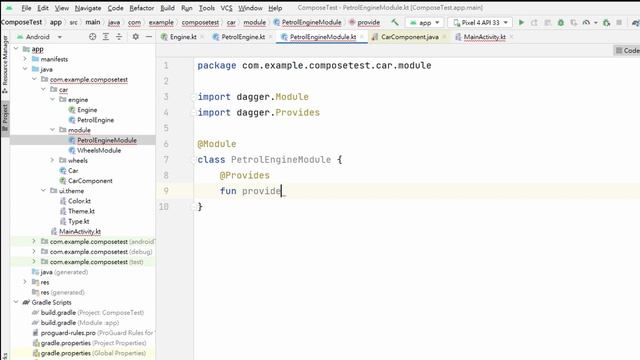Click Apply Changes and Restart Activity icon
Viewport: 640px width, 360px height.
[534, 22]
